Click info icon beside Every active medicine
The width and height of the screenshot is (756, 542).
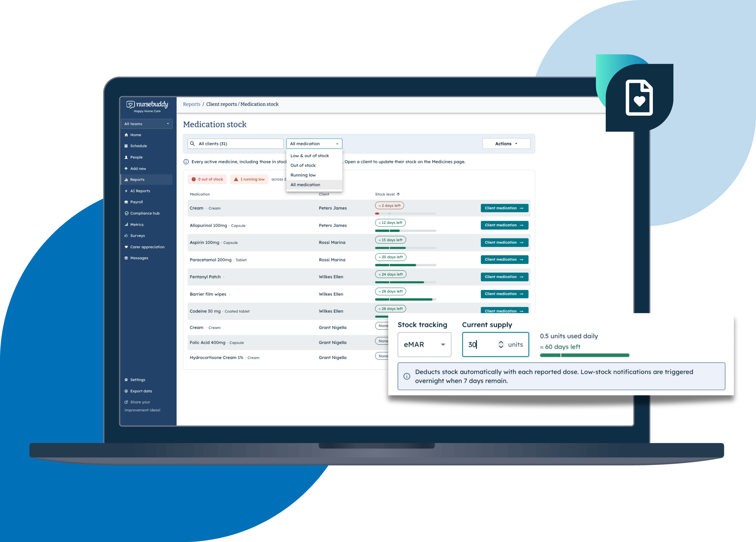coord(186,162)
